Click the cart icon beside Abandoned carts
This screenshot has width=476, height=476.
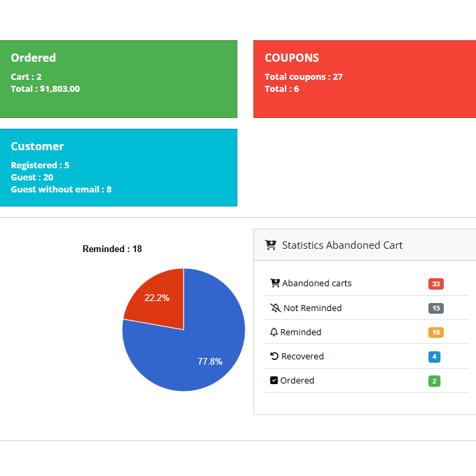point(275,283)
